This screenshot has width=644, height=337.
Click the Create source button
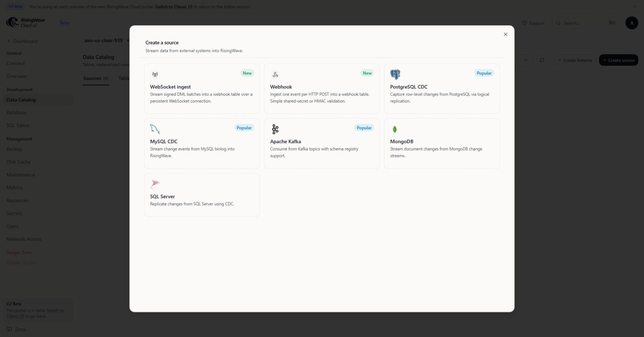point(618,60)
